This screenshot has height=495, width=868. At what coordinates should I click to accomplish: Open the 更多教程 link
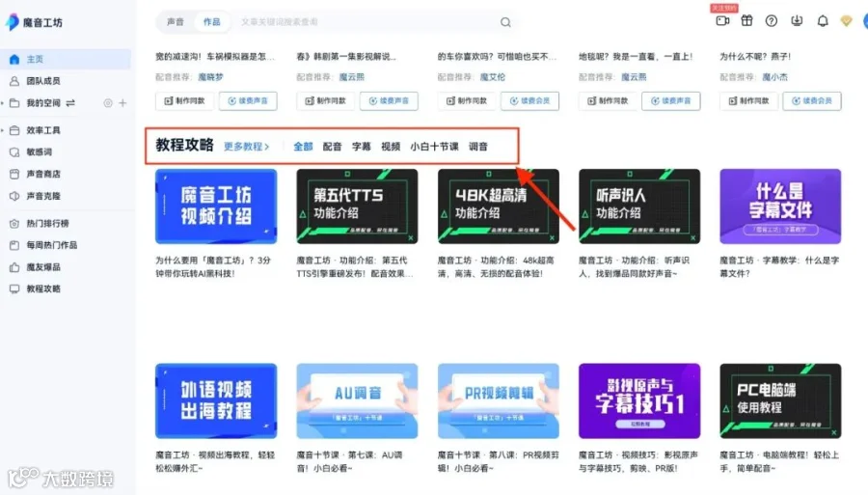[x=246, y=147]
